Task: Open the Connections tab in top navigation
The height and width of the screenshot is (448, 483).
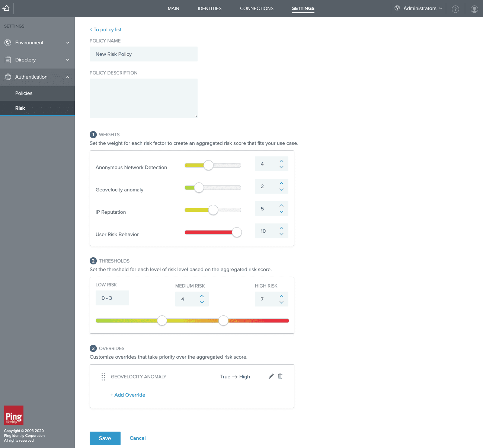Action: click(256, 8)
